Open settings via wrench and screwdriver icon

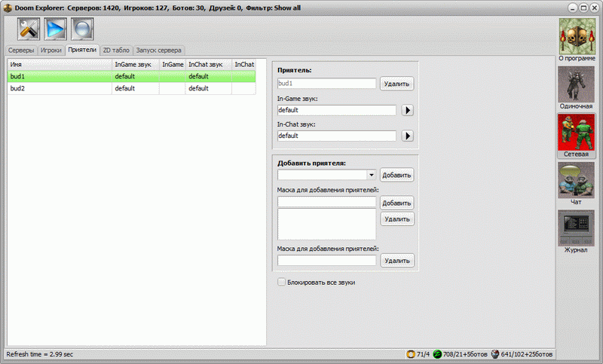[28, 29]
